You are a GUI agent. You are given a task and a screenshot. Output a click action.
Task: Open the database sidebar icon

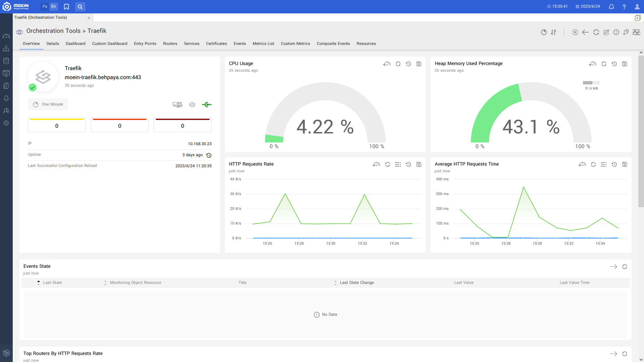click(6, 61)
